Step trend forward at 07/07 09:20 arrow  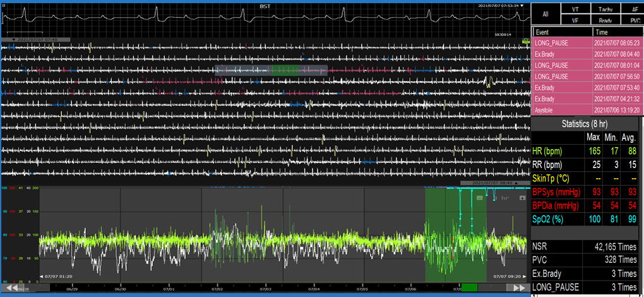(525, 276)
